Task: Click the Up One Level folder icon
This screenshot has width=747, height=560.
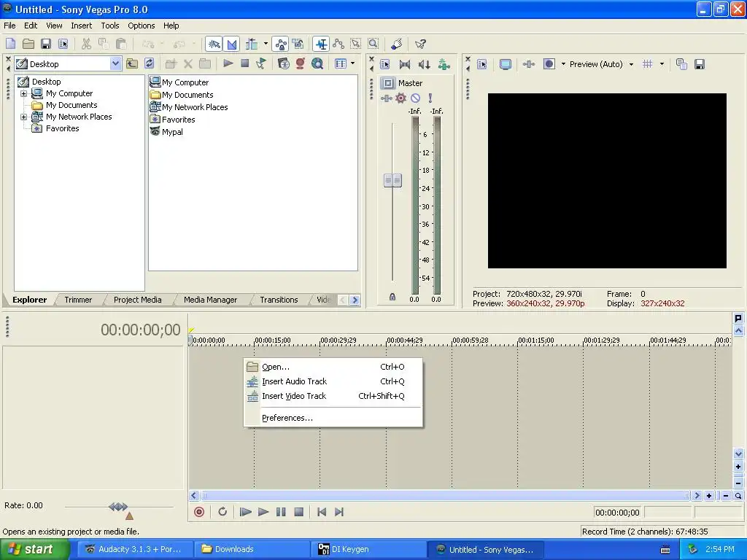Action: [132, 64]
